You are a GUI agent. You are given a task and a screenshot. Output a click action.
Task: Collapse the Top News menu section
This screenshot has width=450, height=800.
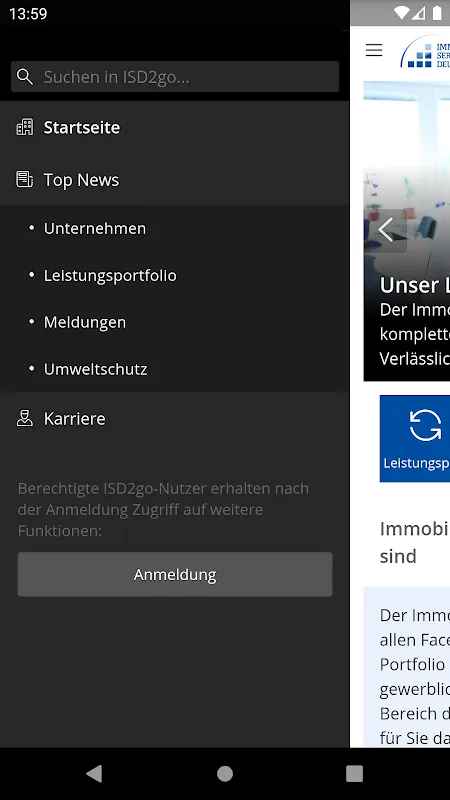point(174,180)
